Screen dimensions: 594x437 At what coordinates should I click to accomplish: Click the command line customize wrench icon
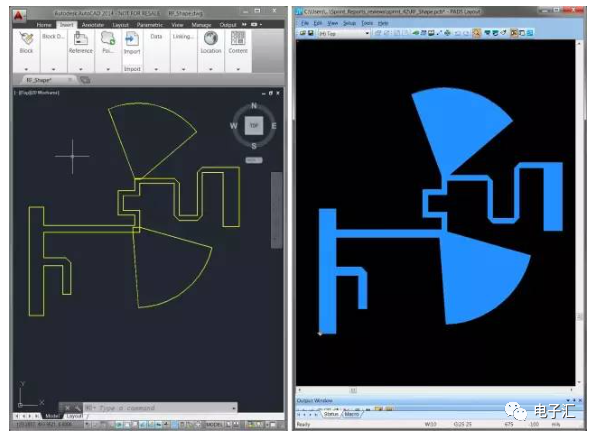[77, 408]
